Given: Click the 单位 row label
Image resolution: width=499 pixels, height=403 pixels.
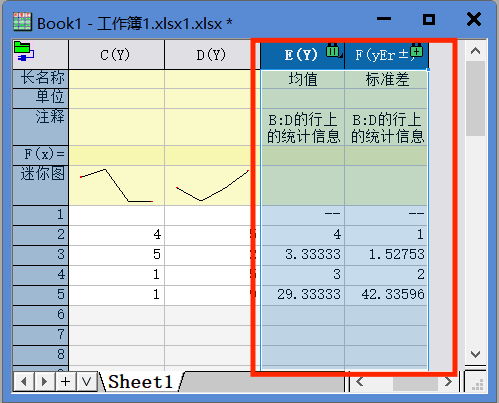Looking at the screenshot, I should (x=41, y=98).
